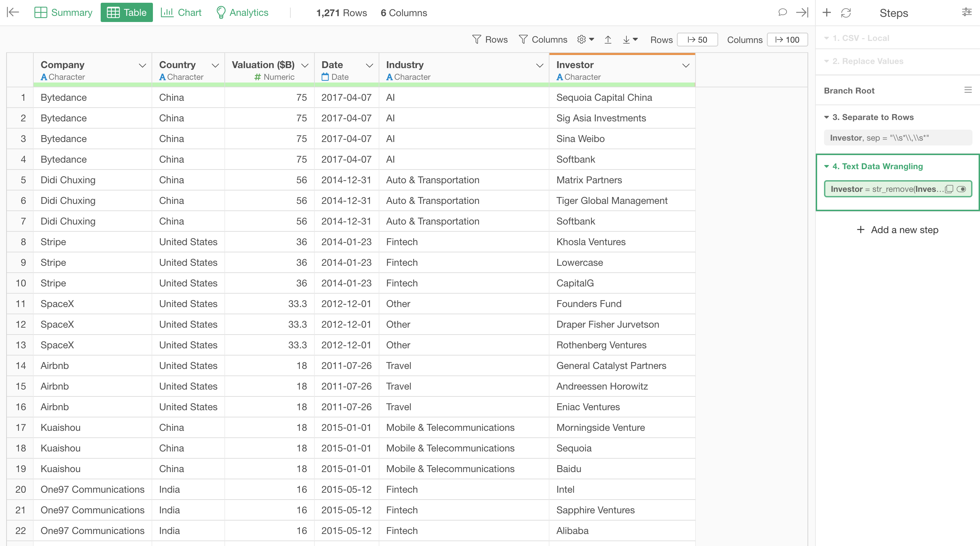
Task: Click Add a new step
Action: coord(898,230)
